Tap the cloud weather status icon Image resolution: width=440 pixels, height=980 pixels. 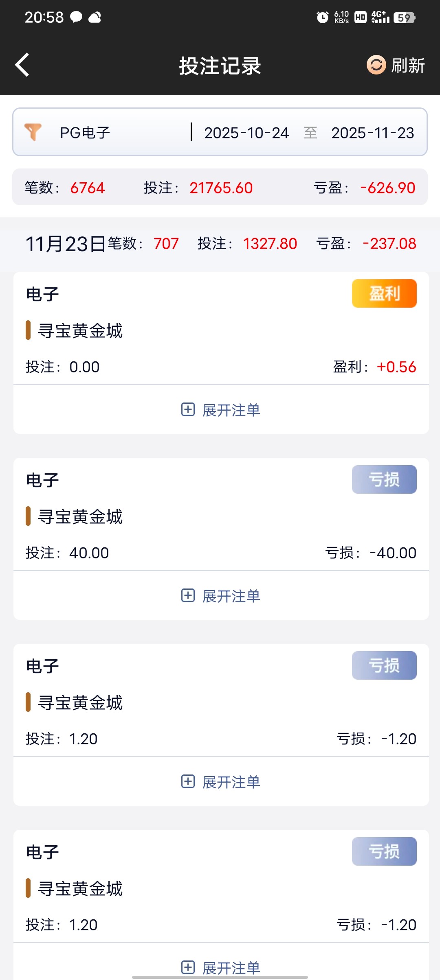point(95,17)
